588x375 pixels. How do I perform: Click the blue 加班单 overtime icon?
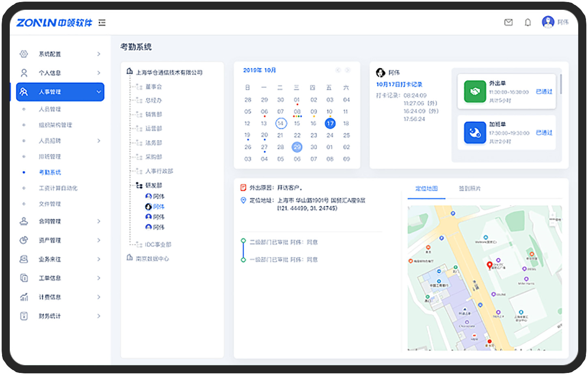pyautogui.click(x=475, y=133)
